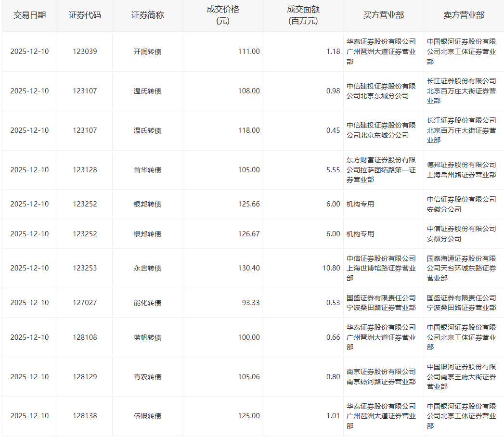Click security code 123253
The width and height of the screenshot is (504, 437).
tap(85, 268)
